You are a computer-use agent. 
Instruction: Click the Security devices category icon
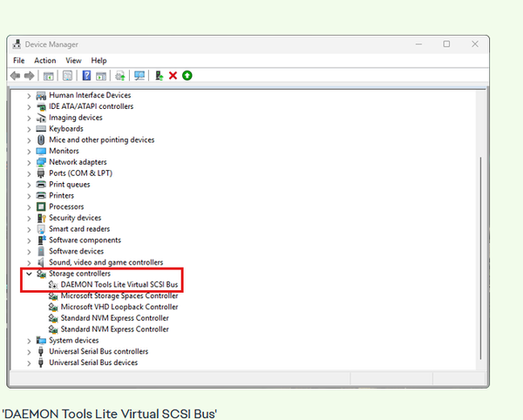[x=41, y=218]
